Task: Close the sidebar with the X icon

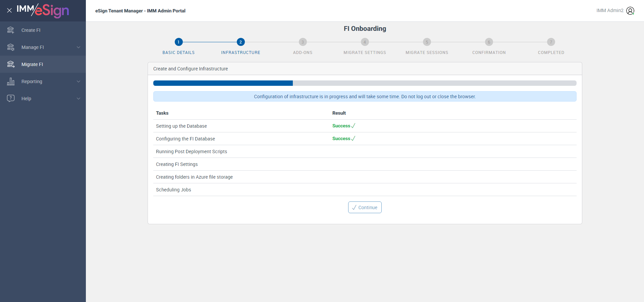Action: click(9, 10)
